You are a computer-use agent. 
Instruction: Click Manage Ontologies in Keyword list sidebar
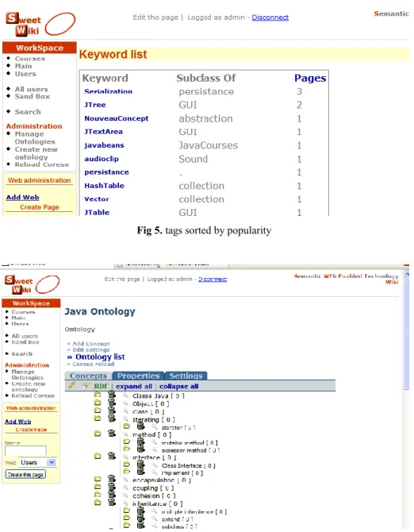point(35,137)
